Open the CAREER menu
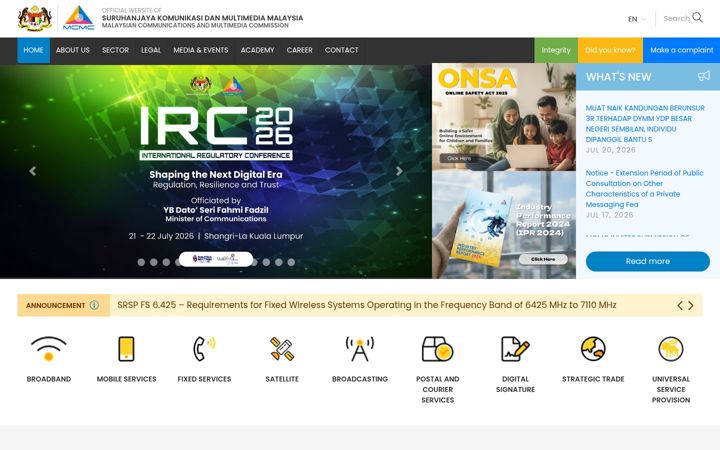 (299, 50)
